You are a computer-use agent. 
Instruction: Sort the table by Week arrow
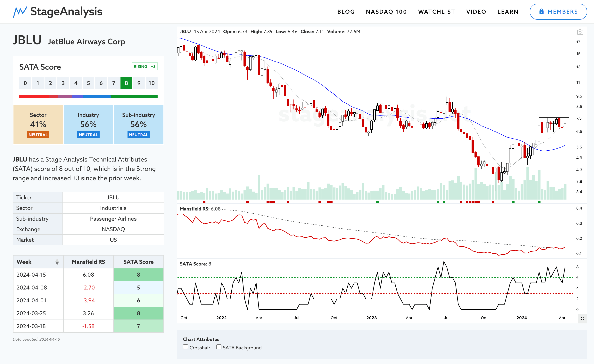[x=57, y=262]
